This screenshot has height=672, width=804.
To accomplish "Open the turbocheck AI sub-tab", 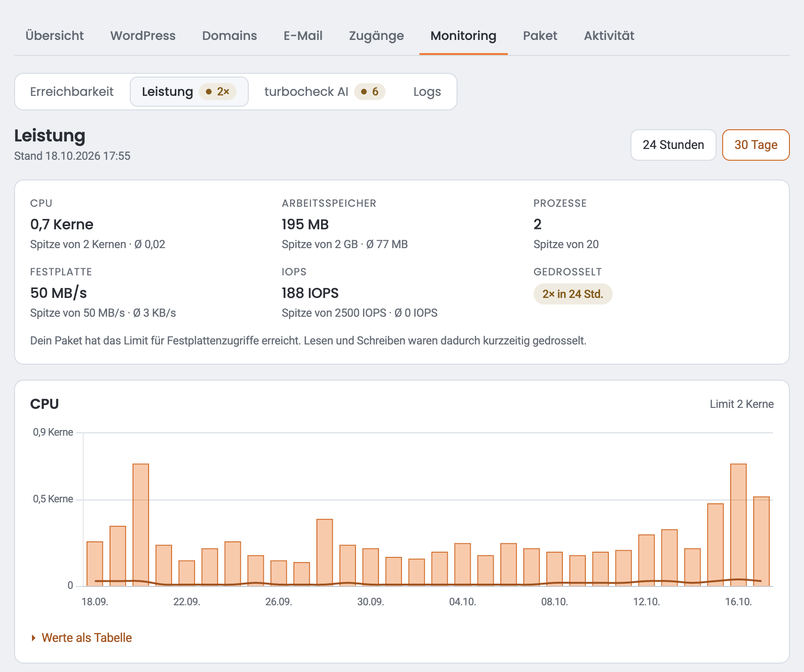I will point(324,92).
